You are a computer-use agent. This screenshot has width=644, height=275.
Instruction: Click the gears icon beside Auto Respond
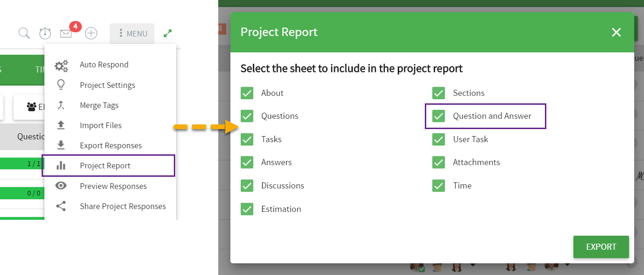(61, 65)
